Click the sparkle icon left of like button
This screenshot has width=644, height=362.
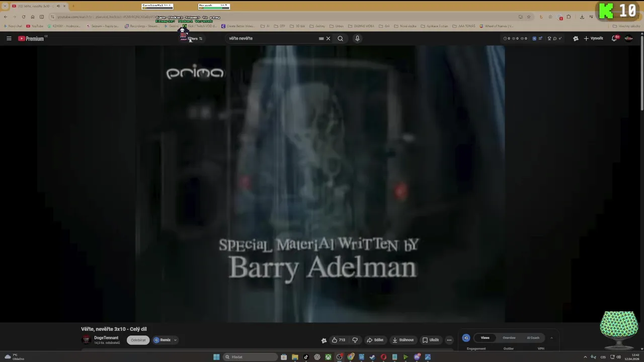(x=324, y=340)
